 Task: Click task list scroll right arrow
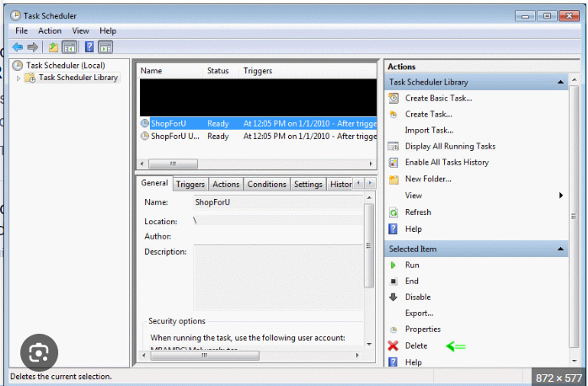point(371,164)
